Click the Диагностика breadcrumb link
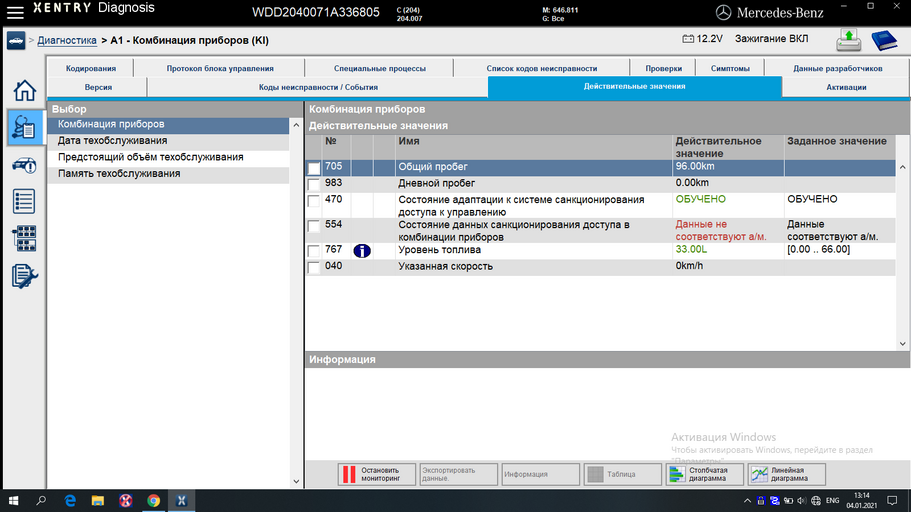Viewport: 911px width, 512px height. (67, 41)
